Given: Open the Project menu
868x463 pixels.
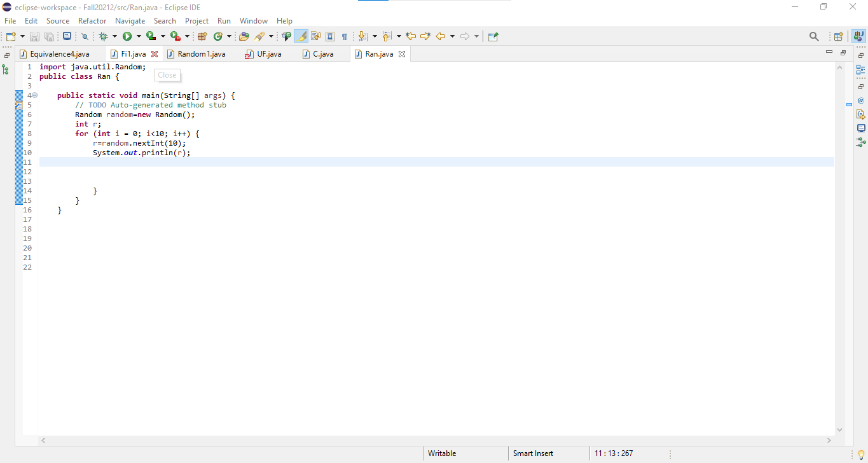Looking at the screenshot, I should [x=197, y=21].
